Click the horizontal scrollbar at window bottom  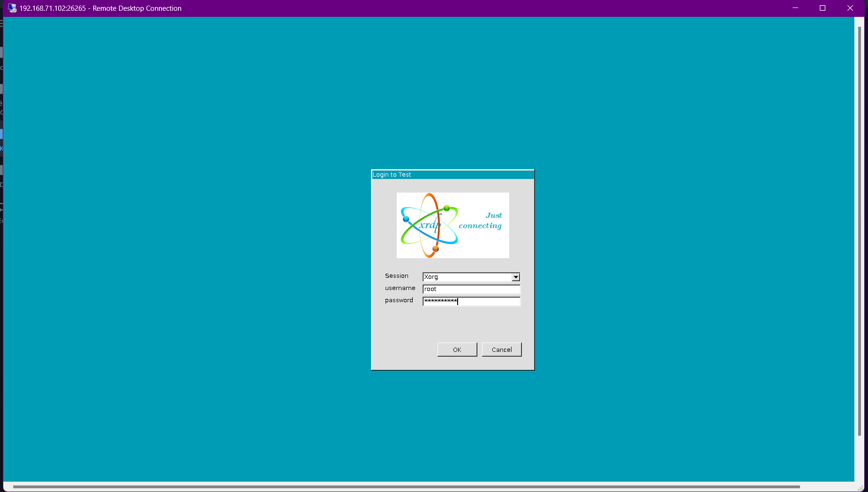[406, 487]
